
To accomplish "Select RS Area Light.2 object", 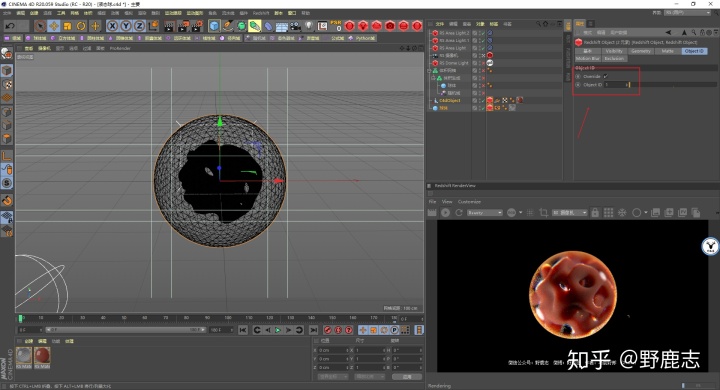I will [x=454, y=33].
